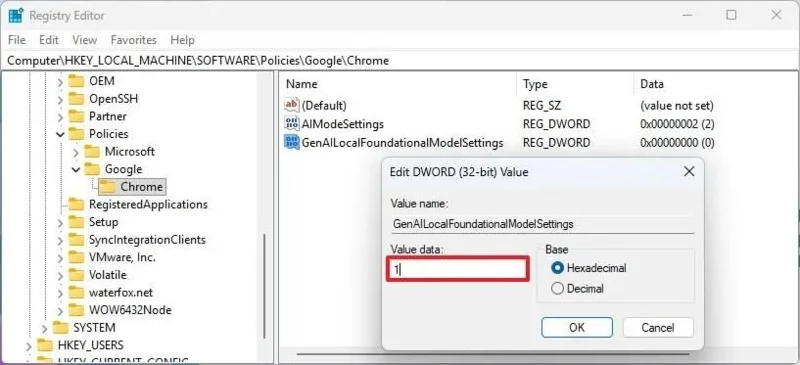Click the Volatile folder icon
The height and width of the screenshot is (365, 800).
pyautogui.click(x=76, y=275)
